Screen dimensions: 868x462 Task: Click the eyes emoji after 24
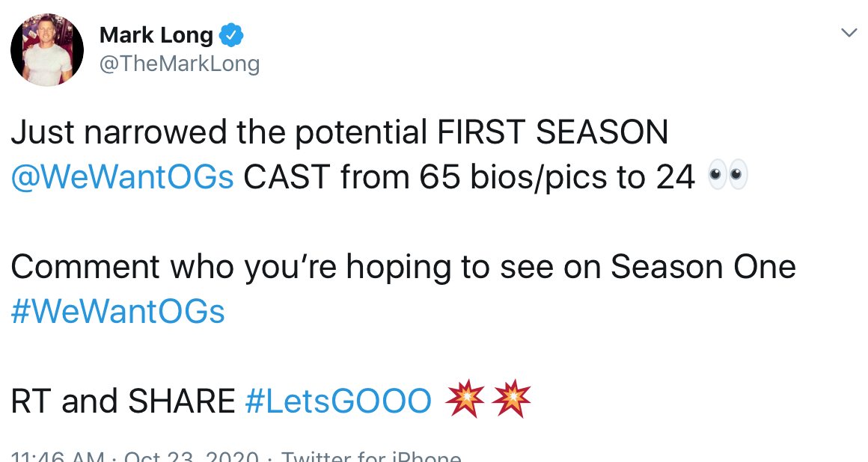pos(728,176)
